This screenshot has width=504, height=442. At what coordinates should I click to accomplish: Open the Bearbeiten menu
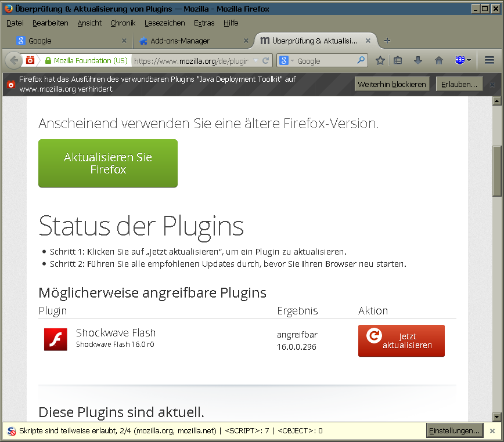coord(51,23)
